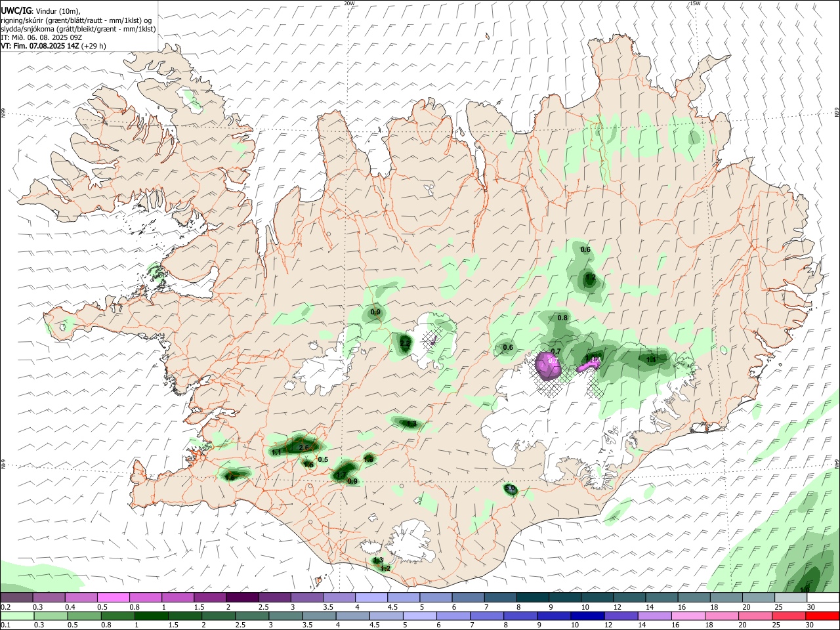
Task: Click the 0.6 value above the 1.2 cell
Action: click(x=585, y=249)
